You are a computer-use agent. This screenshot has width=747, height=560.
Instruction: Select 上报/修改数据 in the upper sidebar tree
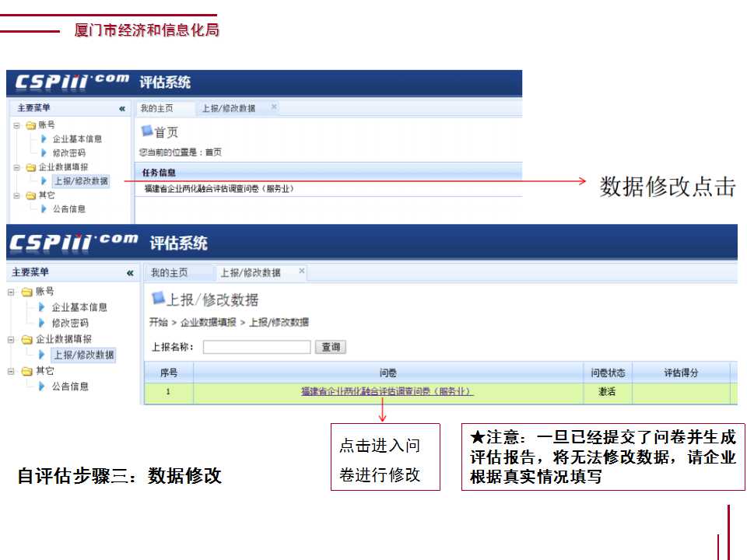pyautogui.click(x=80, y=181)
